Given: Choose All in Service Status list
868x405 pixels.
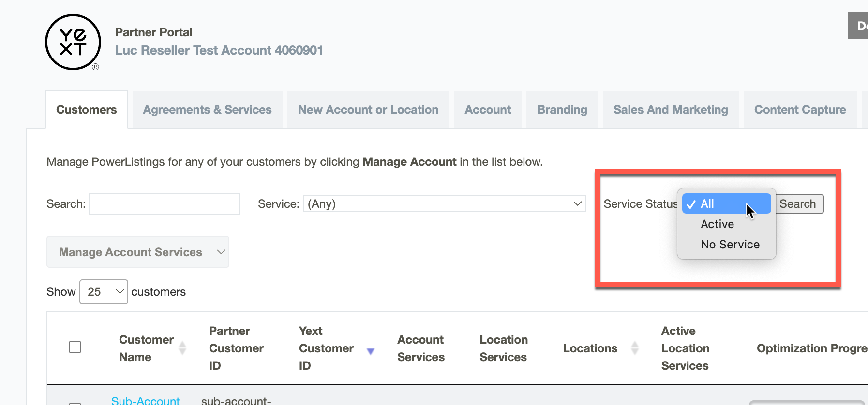Looking at the screenshot, I should click(726, 203).
